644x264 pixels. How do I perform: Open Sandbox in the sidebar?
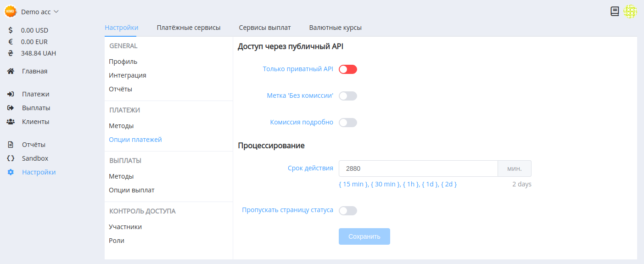35,158
